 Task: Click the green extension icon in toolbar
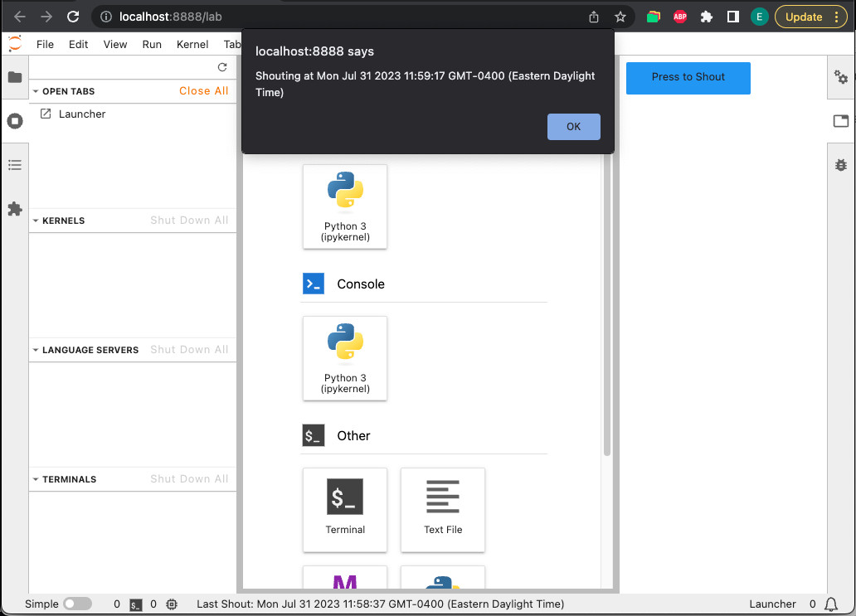pyautogui.click(x=653, y=17)
